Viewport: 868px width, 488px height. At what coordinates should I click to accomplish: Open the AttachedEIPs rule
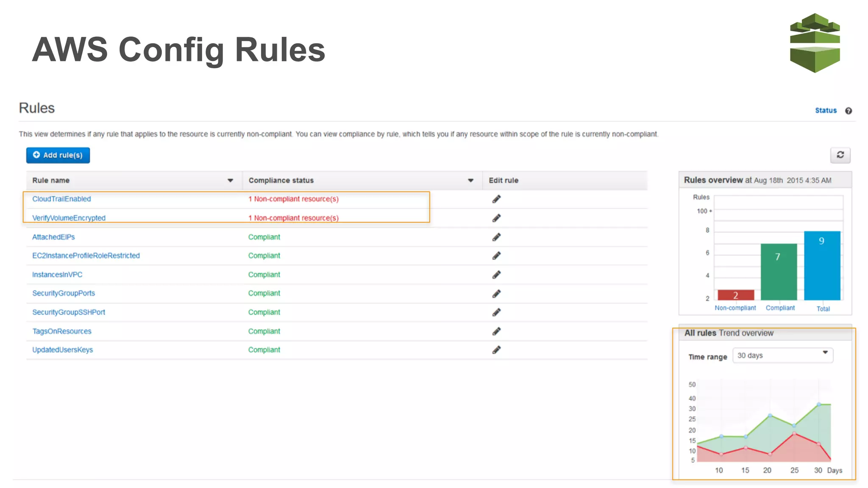coord(53,237)
